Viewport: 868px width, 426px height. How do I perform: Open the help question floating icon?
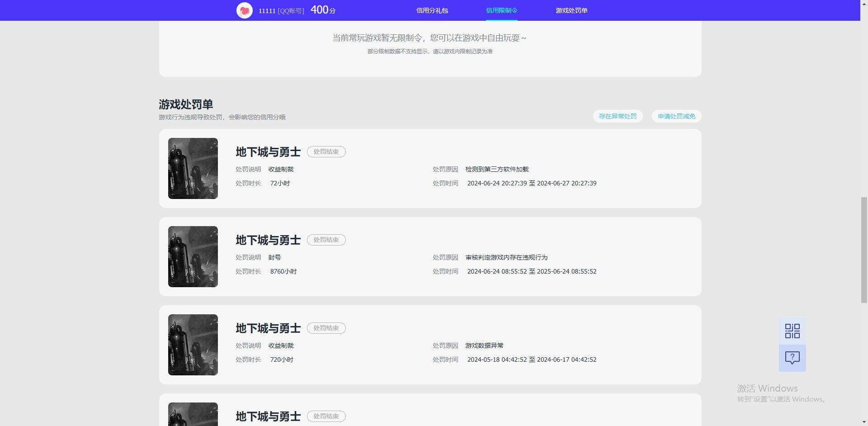[792, 358]
